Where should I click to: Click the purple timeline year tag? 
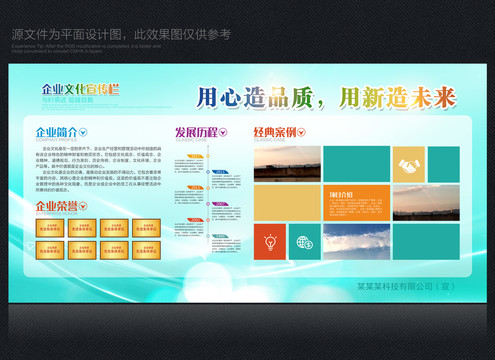click(x=220, y=204)
